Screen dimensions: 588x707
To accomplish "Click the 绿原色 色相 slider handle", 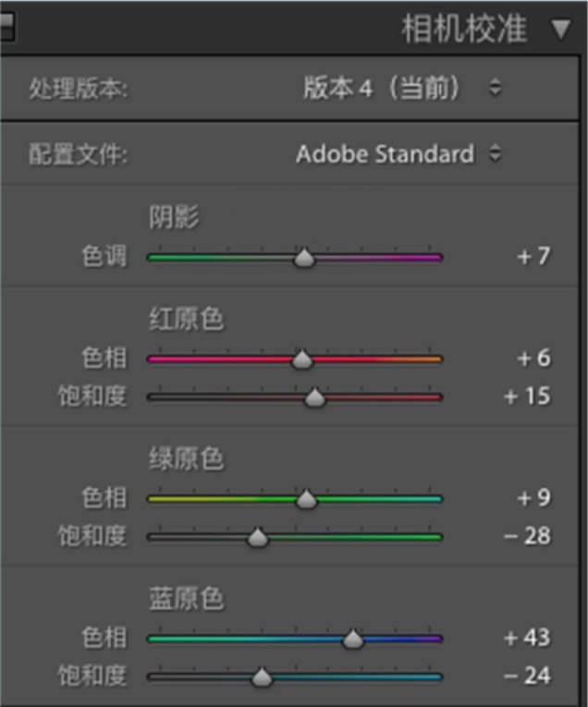I will click(x=307, y=500).
